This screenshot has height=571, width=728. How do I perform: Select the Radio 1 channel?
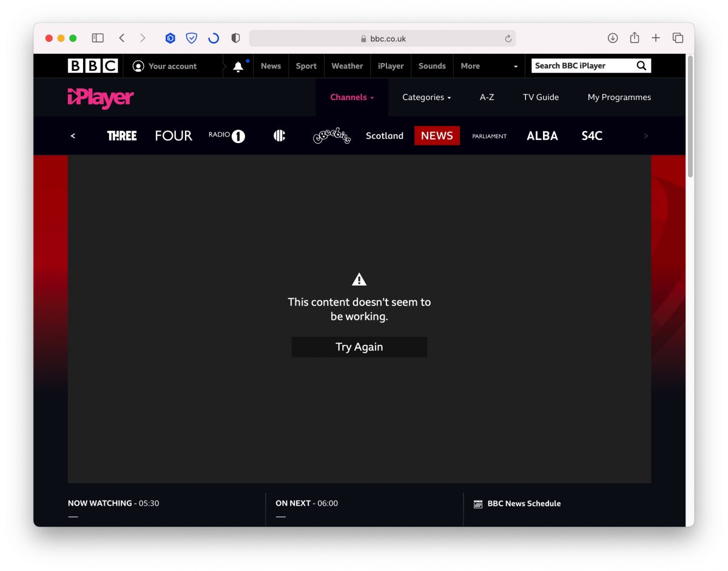coord(227,136)
